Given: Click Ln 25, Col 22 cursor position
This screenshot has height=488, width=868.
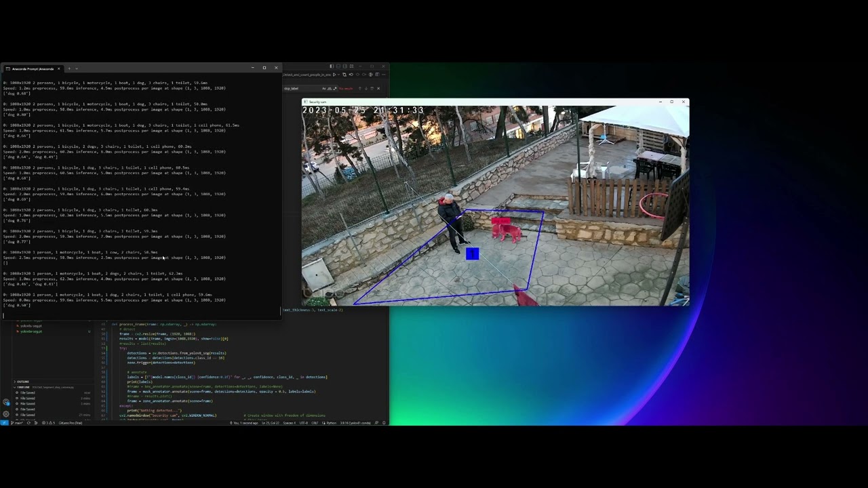Looking at the screenshot, I should [271, 423].
